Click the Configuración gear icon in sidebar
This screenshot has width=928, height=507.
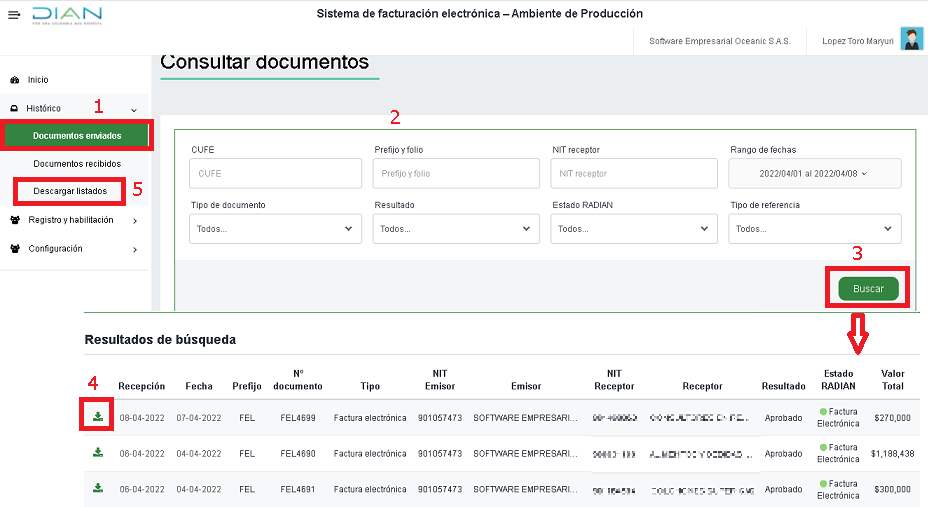click(x=14, y=249)
